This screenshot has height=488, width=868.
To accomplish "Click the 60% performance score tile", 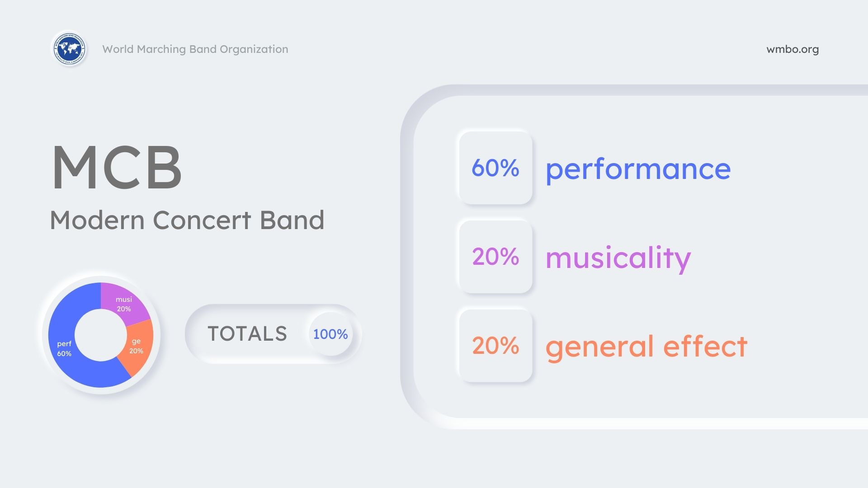I will pyautogui.click(x=495, y=168).
